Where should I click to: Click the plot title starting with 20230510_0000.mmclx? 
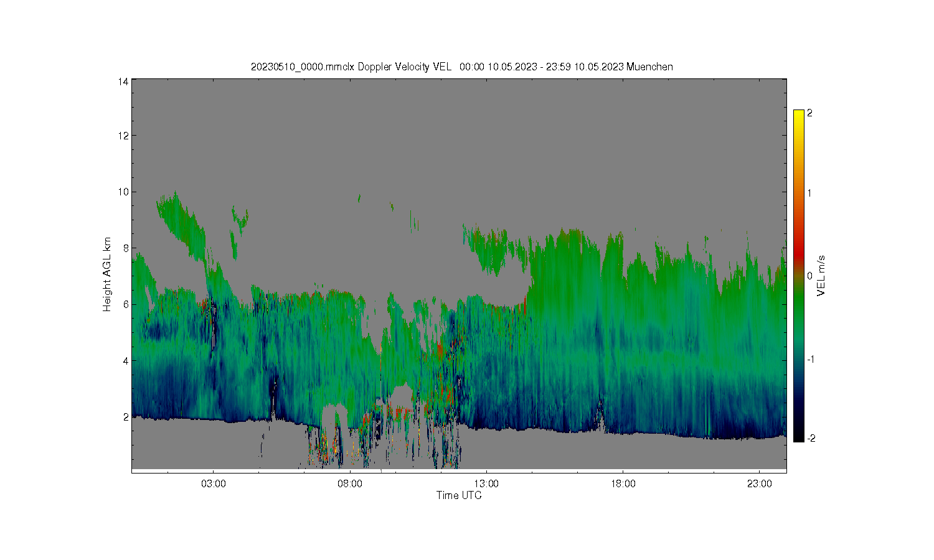click(x=461, y=67)
